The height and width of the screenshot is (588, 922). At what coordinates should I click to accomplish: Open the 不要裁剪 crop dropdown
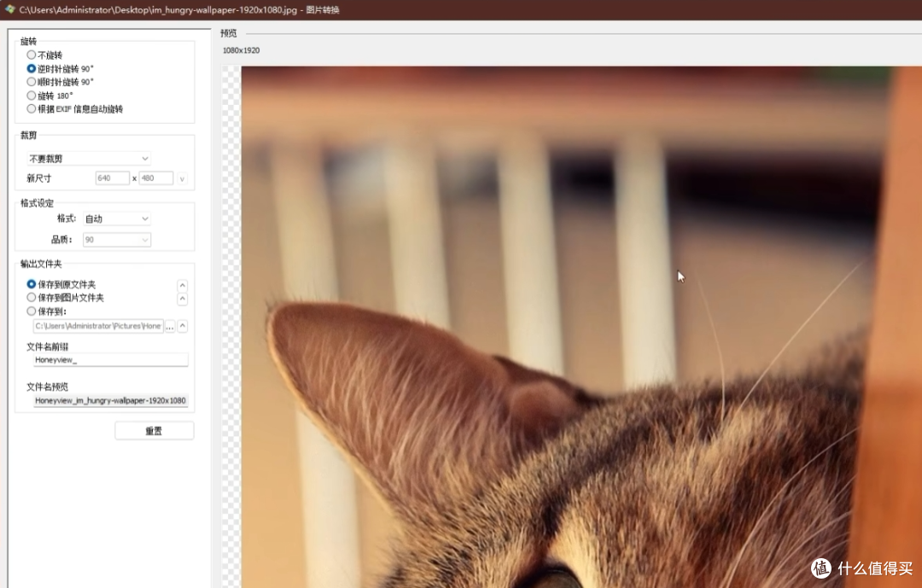(88, 159)
